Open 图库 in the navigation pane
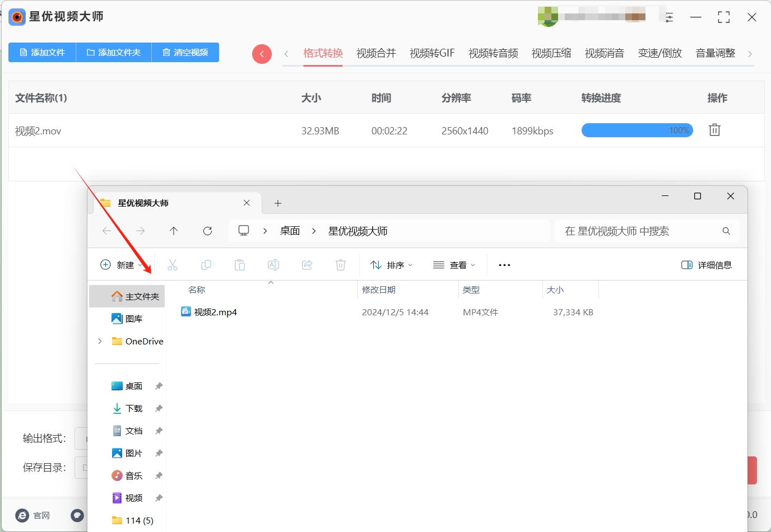The height and width of the screenshot is (532, 771). 127,319
